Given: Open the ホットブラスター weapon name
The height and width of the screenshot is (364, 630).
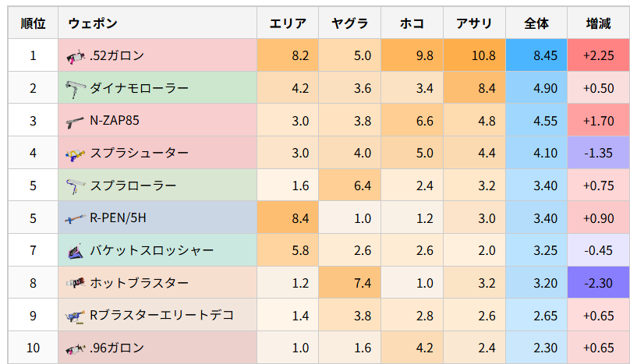Looking at the screenshot, I should pyautogui.click(x=139, y=283).
